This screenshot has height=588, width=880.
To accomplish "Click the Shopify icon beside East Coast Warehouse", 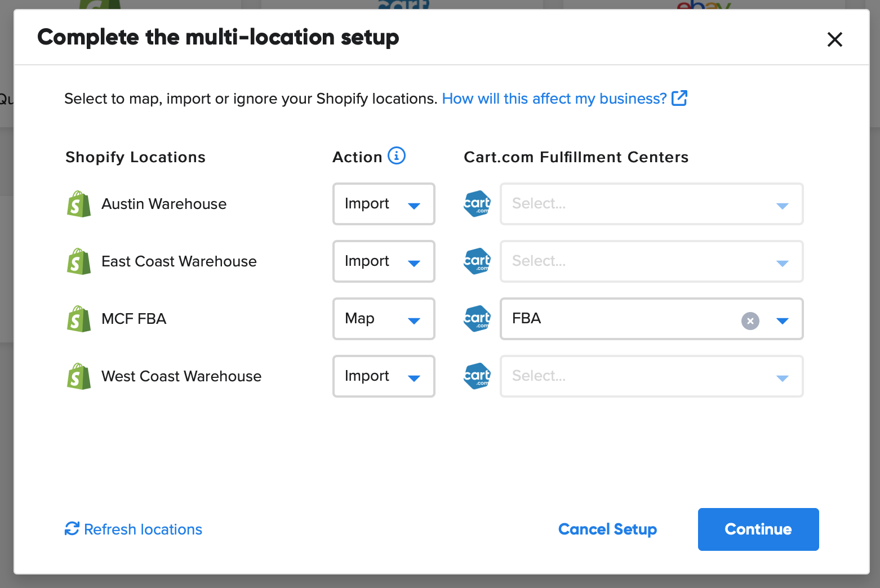I will (x=79, y=261).
